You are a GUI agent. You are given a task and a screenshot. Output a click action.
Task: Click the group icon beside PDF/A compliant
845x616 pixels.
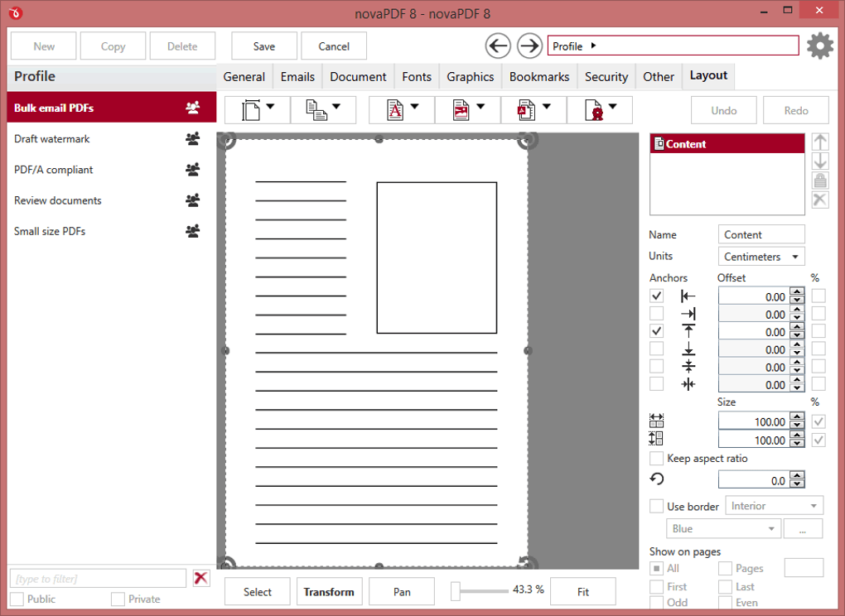click(x=192, y=170)
